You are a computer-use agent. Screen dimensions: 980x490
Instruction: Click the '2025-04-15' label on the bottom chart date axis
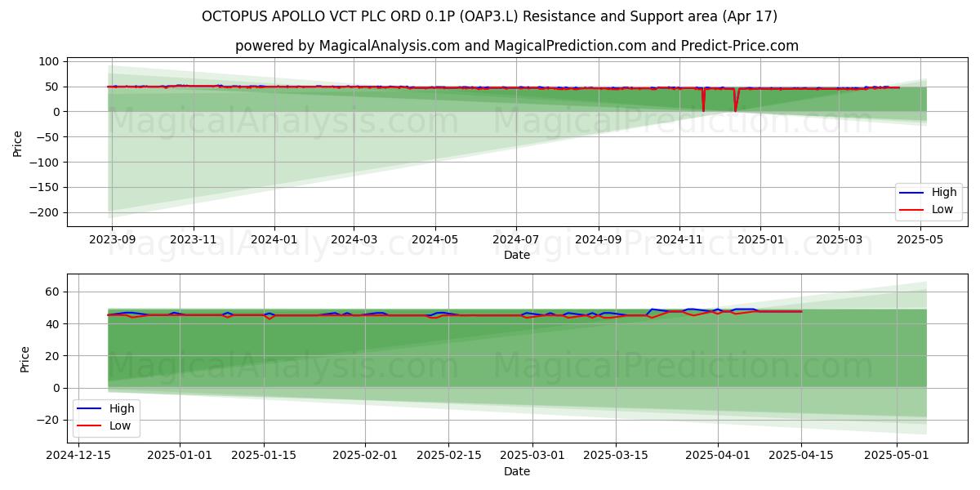click(801, 456)
